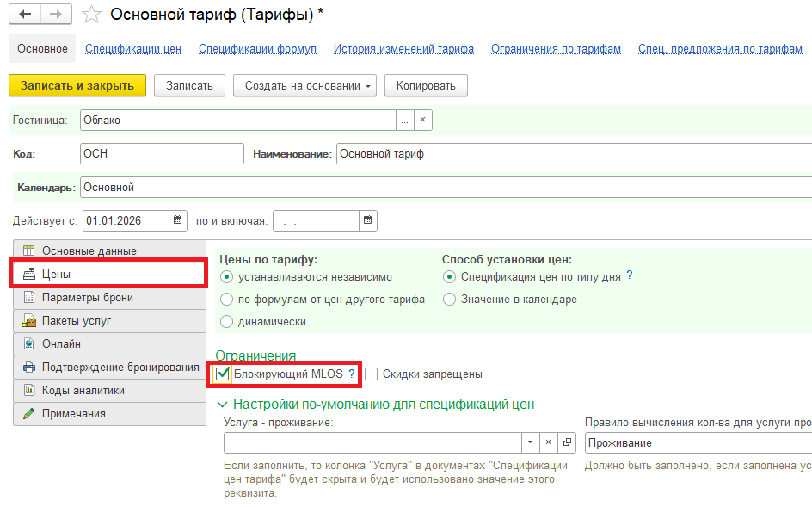Click the Код field with ОСН
The height and width of the screenshot is (507, 812).
[x=162, y=154]
